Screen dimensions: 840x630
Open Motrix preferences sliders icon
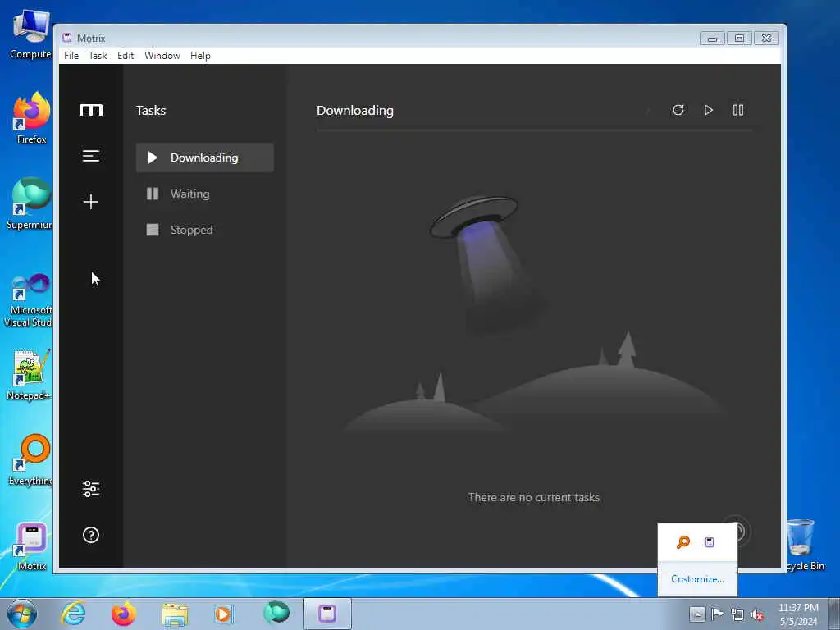coord(91,489)
